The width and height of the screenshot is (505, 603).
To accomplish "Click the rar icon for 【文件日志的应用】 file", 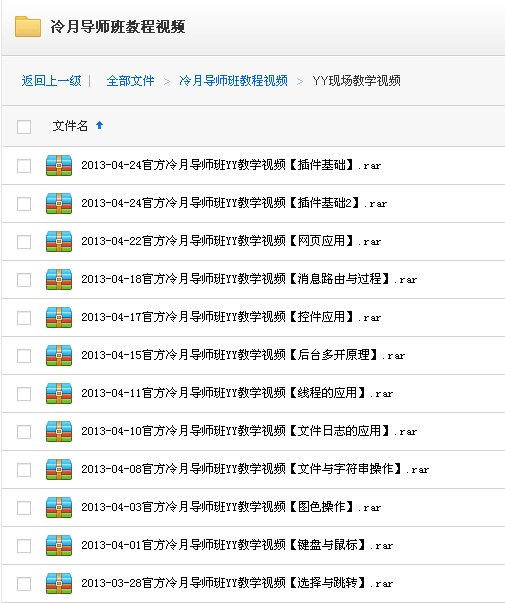I will coord(59,431).
